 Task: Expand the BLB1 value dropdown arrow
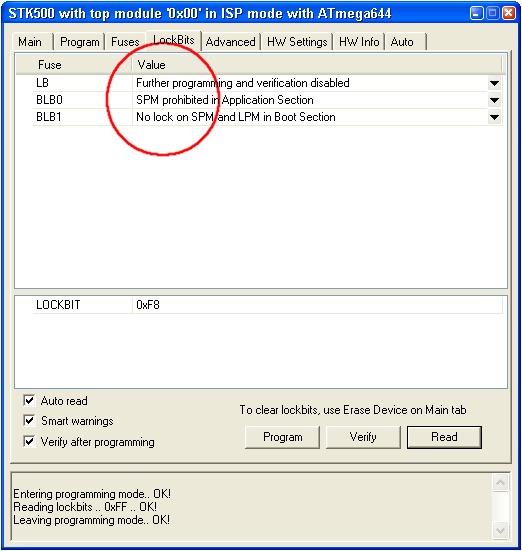coord(494,117)
